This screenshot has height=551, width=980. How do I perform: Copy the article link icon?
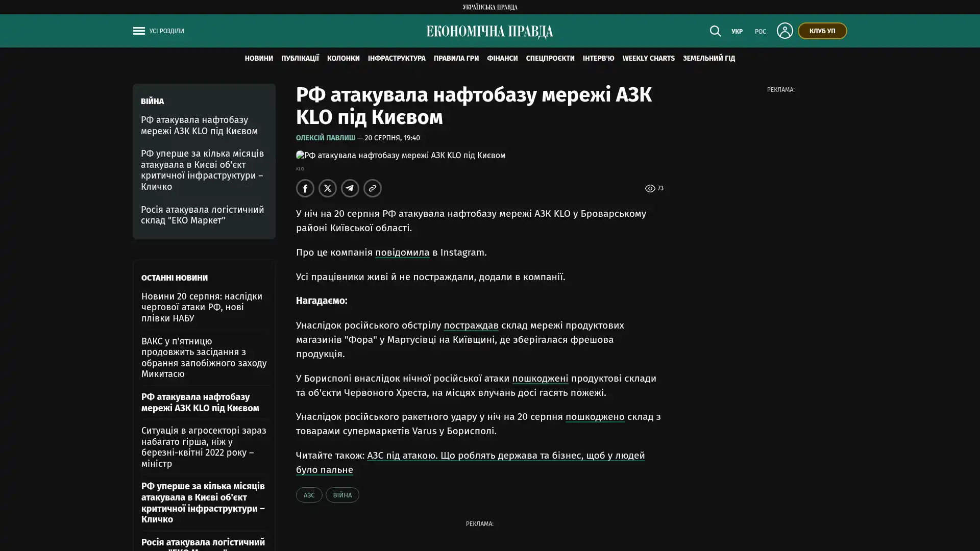(373, 188)
